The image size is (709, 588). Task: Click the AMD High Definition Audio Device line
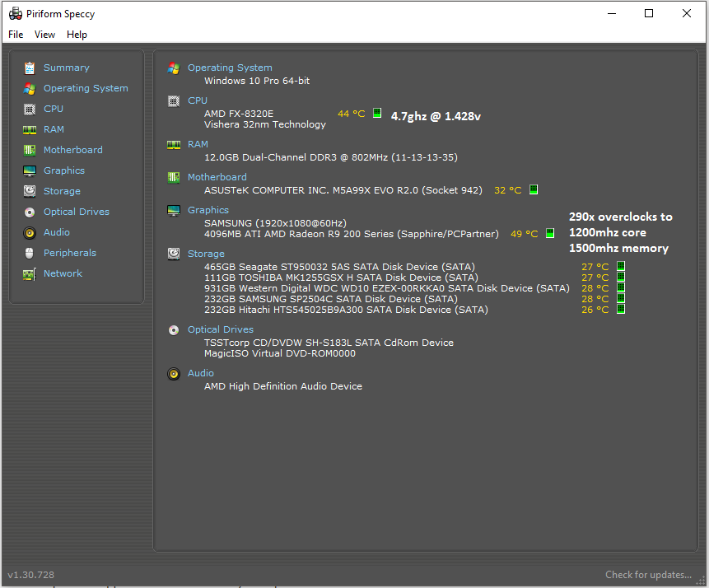[283, 387]
